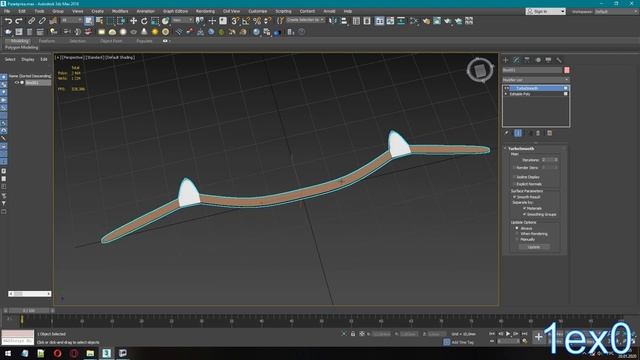Click the object name field in Modify panel
This screenshot has height=360, width=640.
(x=532, y=71)
